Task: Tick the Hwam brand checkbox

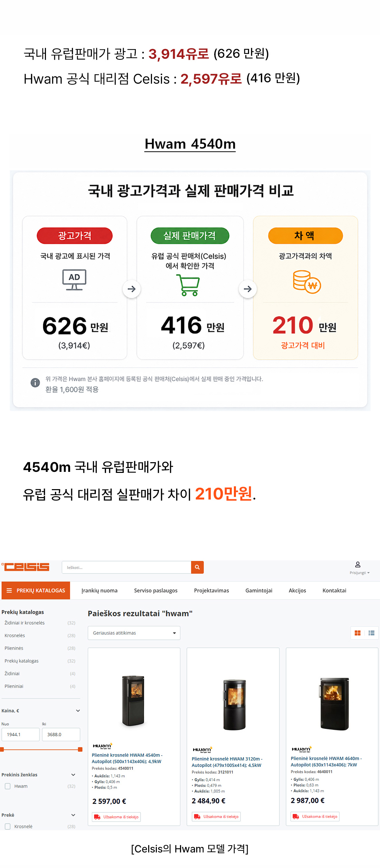Action: click(8, 786)
